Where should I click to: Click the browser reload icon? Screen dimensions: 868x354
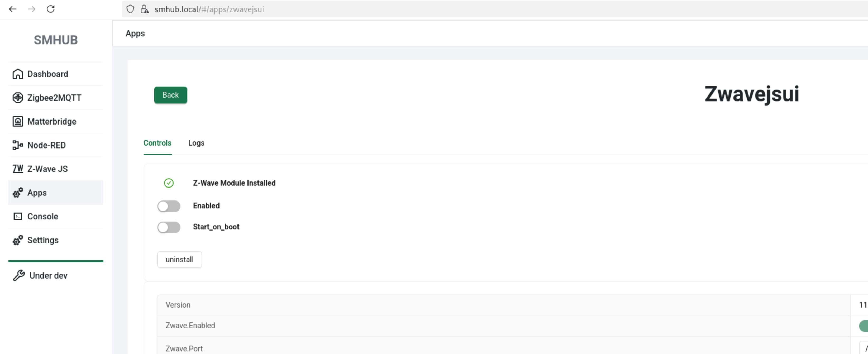click(x=51, y=9)
